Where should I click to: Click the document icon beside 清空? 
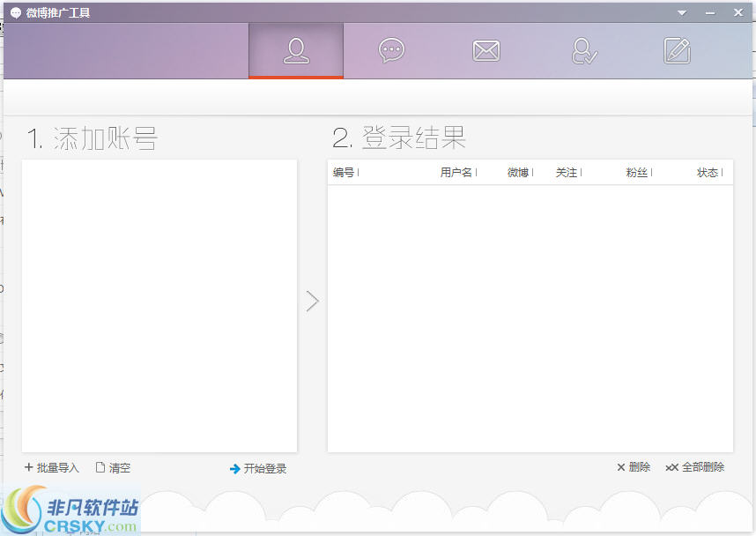[99, 467]
